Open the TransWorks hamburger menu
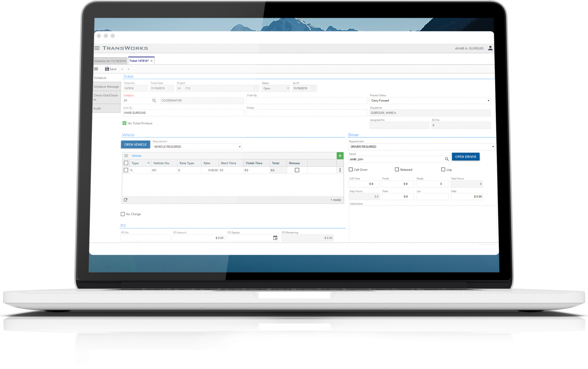 click(96, 48)
